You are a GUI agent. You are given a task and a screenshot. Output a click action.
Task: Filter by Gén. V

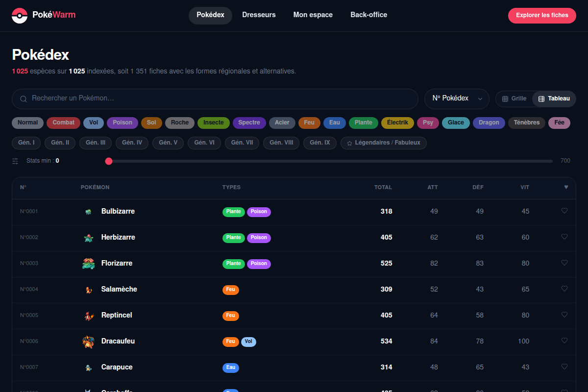coord(168,143)
